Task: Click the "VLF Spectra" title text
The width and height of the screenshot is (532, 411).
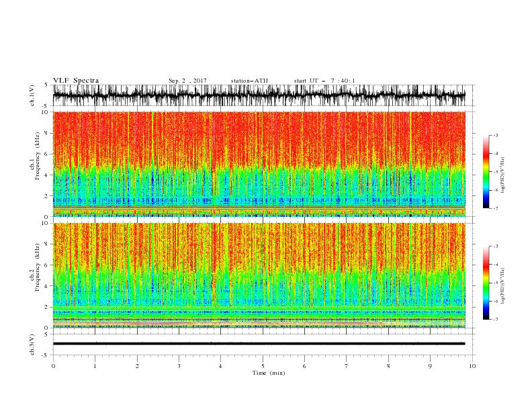Action: point(76,81)
